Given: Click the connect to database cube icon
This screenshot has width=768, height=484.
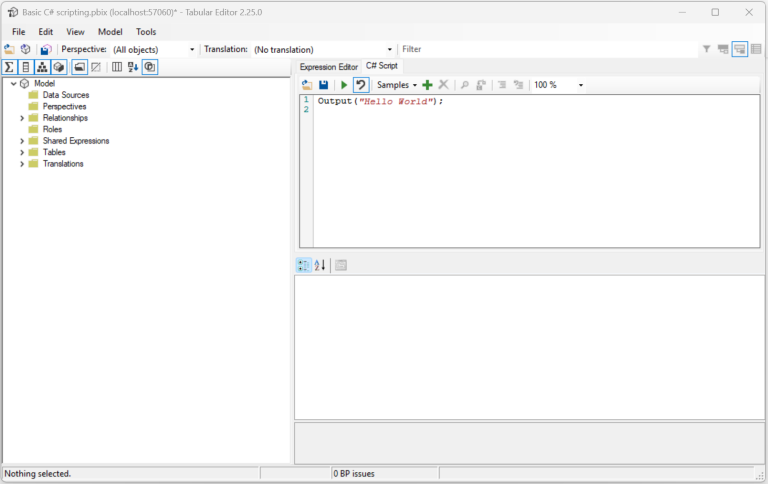Looking at the screenshot, I should click(25, 49).
